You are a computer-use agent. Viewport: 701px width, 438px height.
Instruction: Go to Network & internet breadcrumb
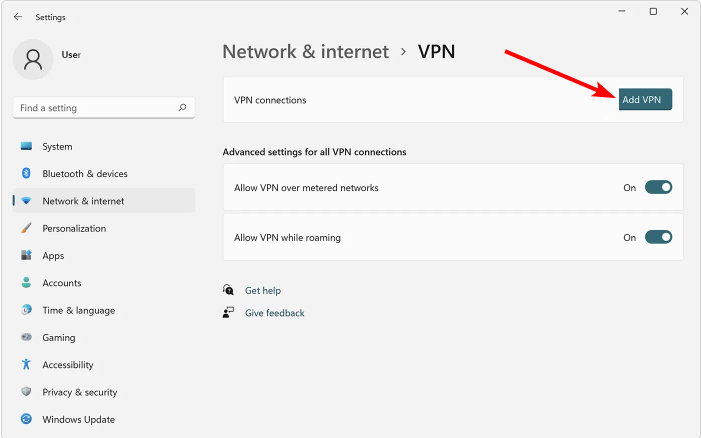click(x=305, y=51)
